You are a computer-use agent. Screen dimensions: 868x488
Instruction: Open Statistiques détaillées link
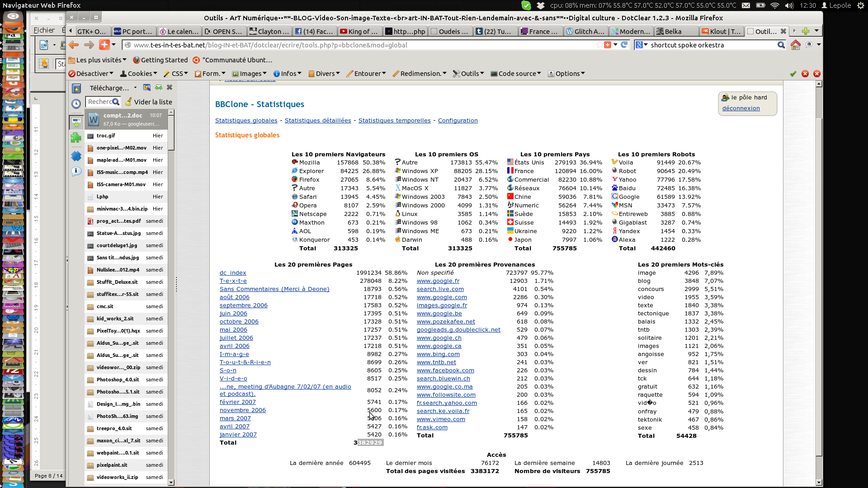pos(318,121)
